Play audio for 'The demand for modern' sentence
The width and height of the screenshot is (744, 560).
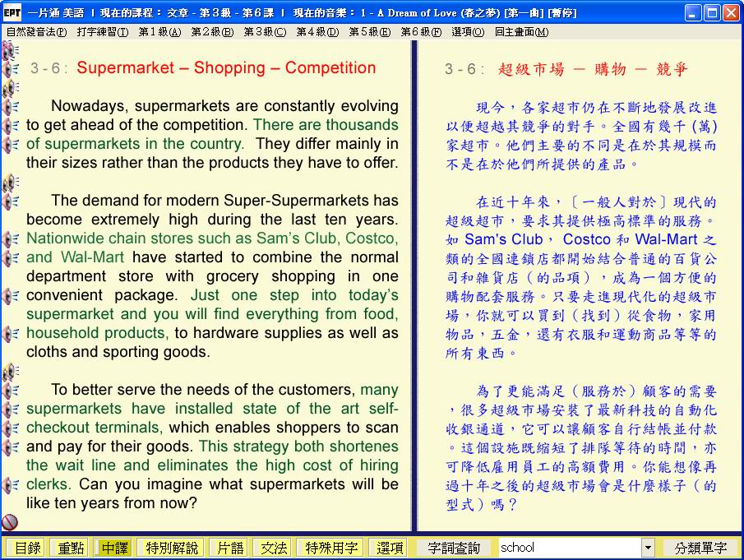pos(10,201)
